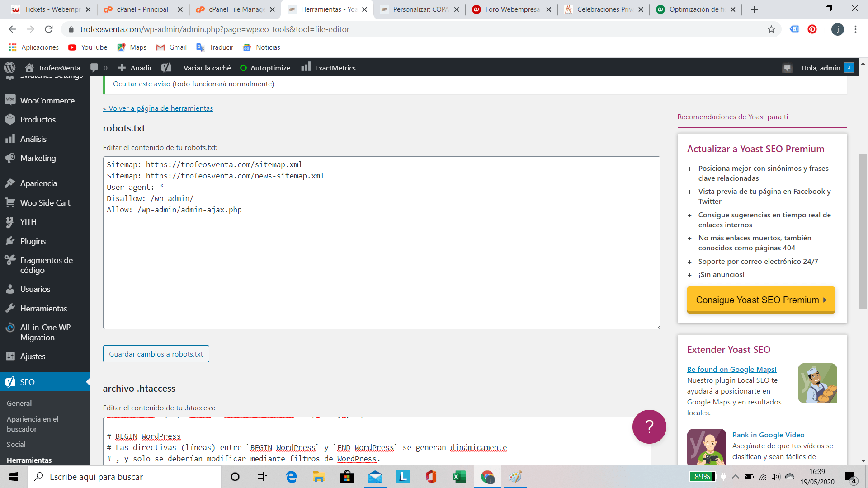Open a new browser tab

[754, 9]
